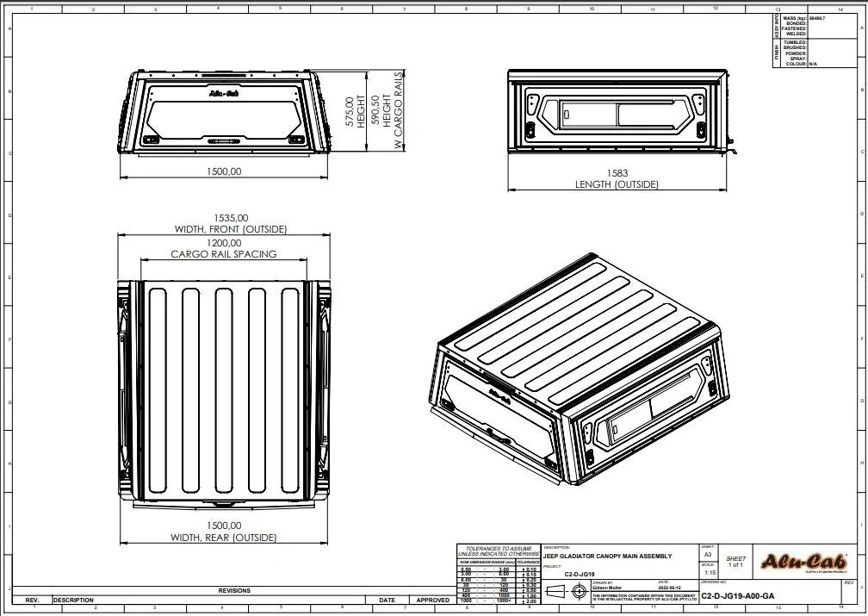Click the rear view Alu-Cab lettering
868x616 pixels.
point(224,93)
